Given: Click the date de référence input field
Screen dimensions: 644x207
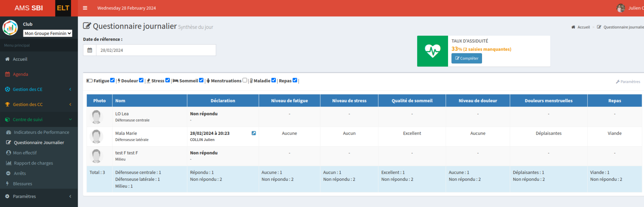Looking at the screenshot, I should coord(156,50).
